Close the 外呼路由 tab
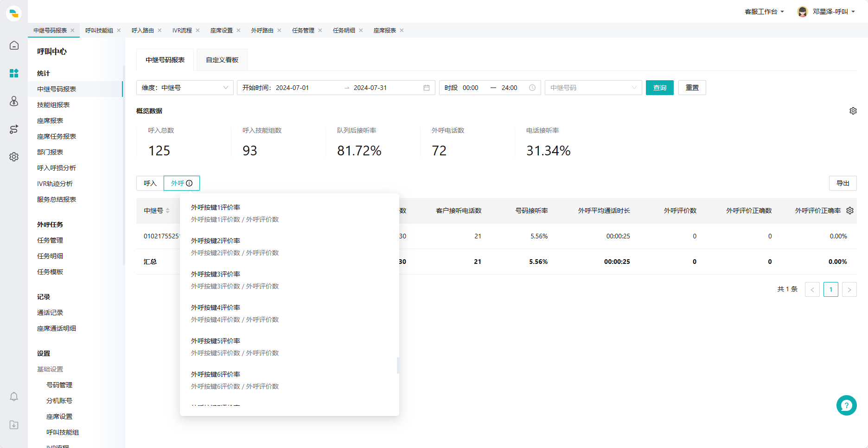Image resolution: width=868 pixels, height=448 pixels. pos(279,30)
